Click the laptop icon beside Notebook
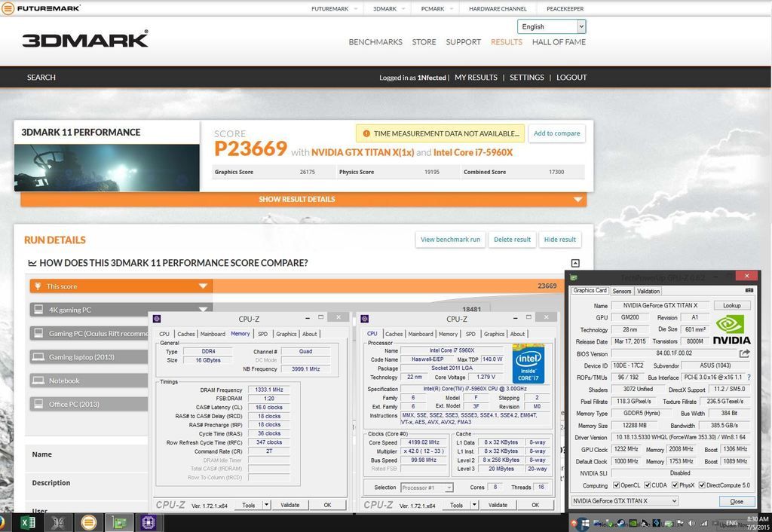The height and width of the screenshot is (532, 772). pyautogui.click(x=38, y=381)
